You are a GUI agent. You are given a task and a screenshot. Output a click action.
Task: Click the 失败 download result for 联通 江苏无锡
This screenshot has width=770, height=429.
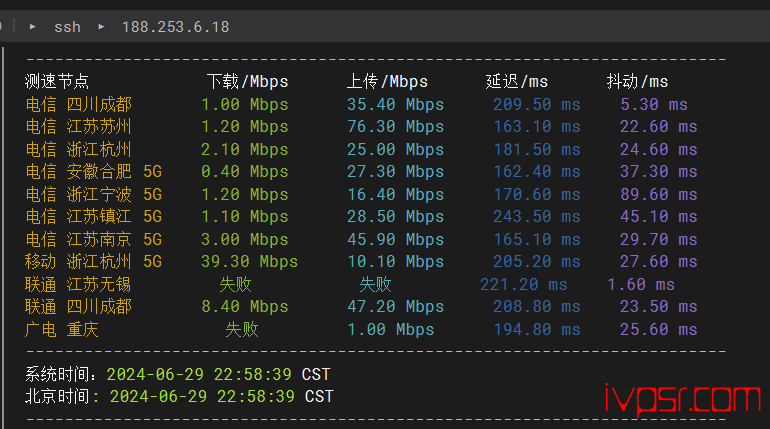click(x=235, y=284)
